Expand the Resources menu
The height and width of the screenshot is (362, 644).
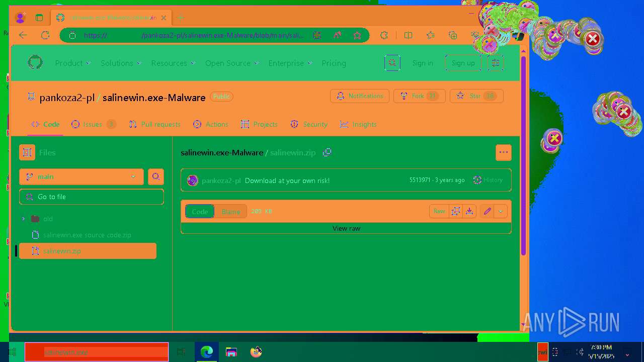coord(174,63)
